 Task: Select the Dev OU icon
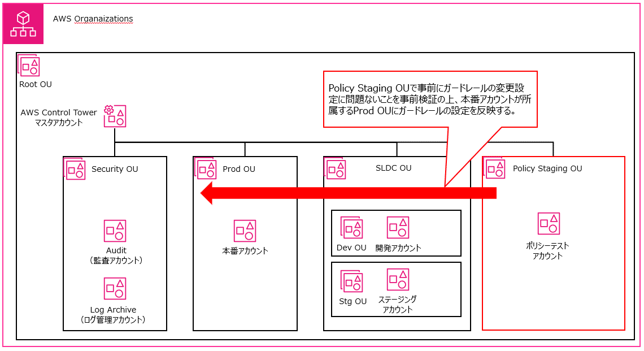351,228
